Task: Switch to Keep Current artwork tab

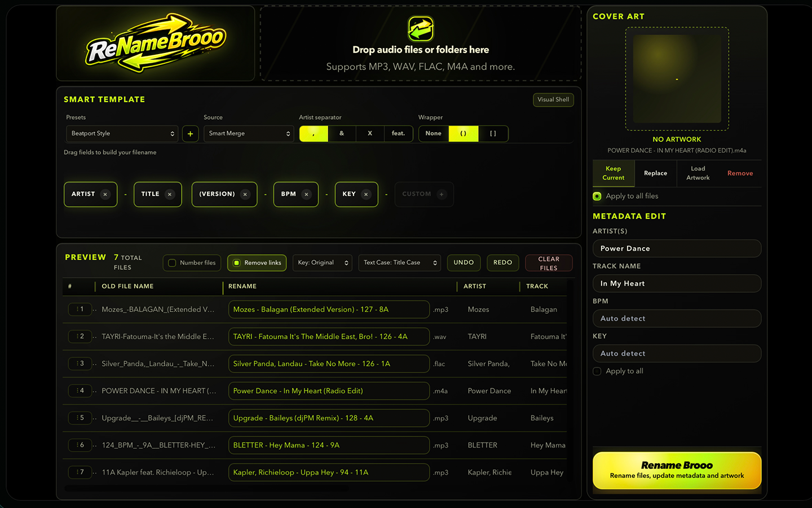Action: (614, 173)
